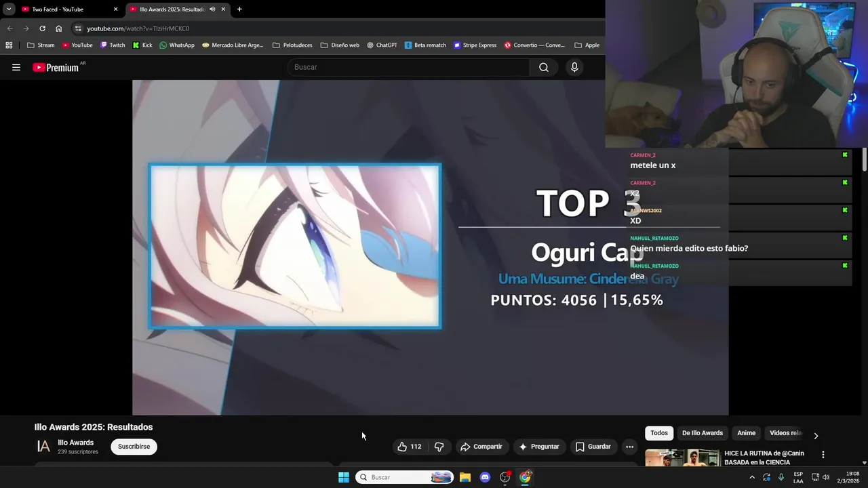868x488 pixels.
Task: Go back in browser history
Action: (x=9, y=28)
